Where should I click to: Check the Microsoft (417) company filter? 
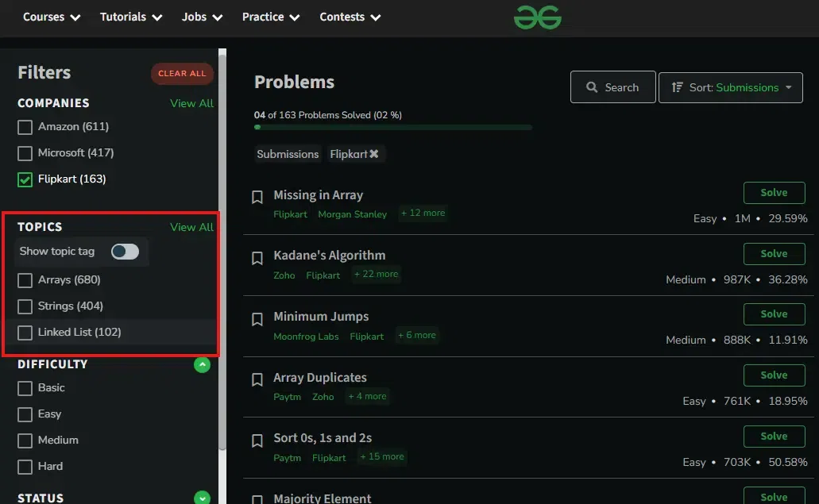[x=25, y=153]
